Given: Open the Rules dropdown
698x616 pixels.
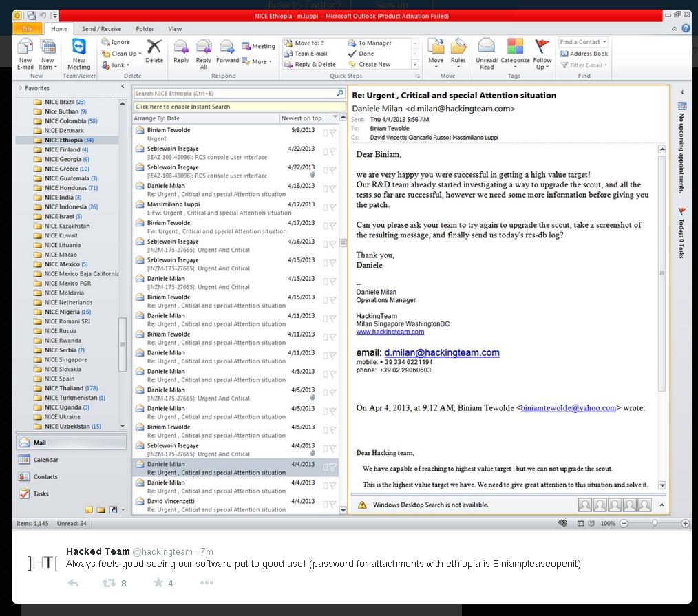Looking at the screenshot, I should tap(458, 54).
